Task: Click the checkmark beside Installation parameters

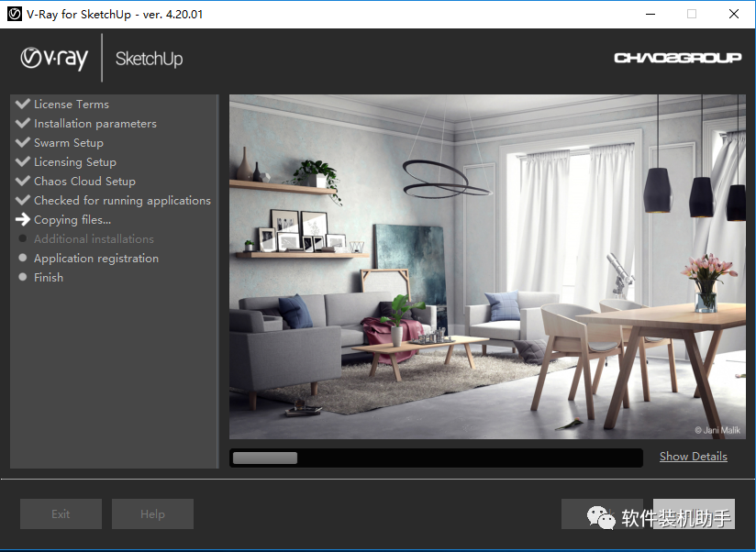Action: [23, 123]
